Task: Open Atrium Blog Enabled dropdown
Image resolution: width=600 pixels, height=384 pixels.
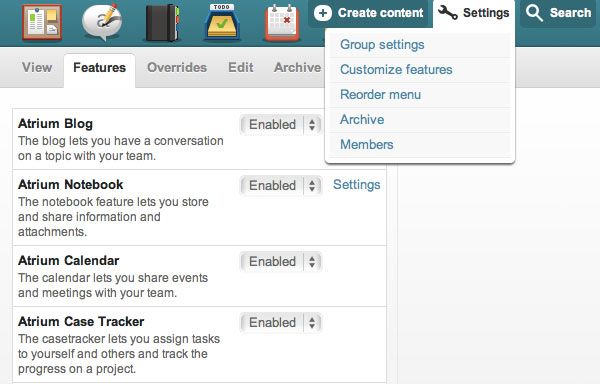Action: pos(281,125)
